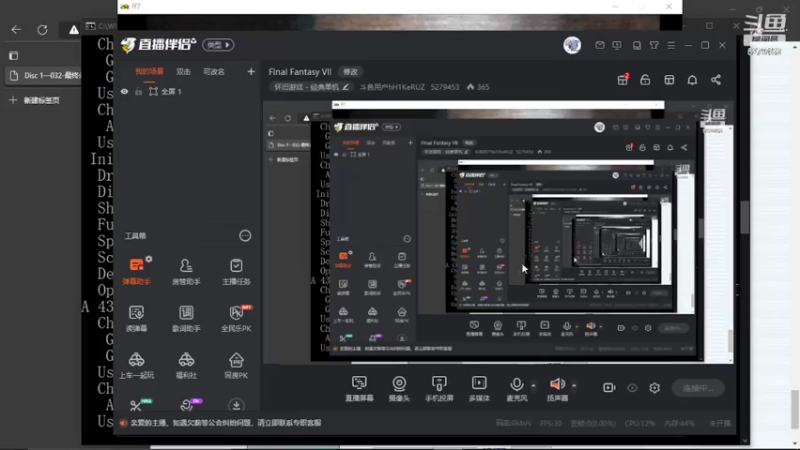Open the 同房PK tool
The width and height of the screenshot is (800, 450).
point(236,365)
